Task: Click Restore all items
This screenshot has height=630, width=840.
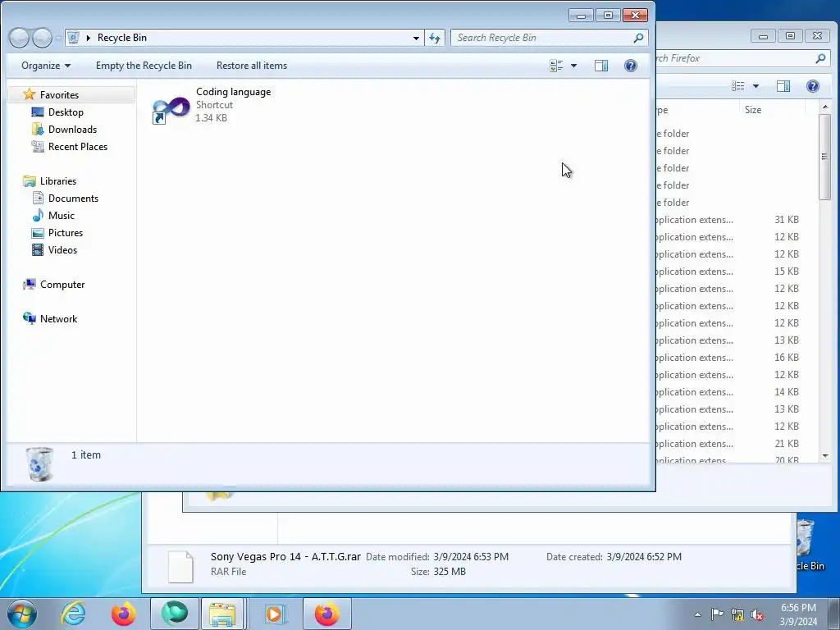Action: coord(252,66)
